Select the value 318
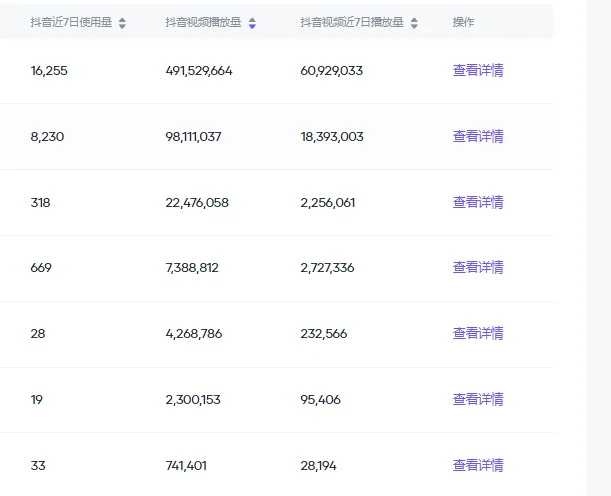 pos(41,203)
